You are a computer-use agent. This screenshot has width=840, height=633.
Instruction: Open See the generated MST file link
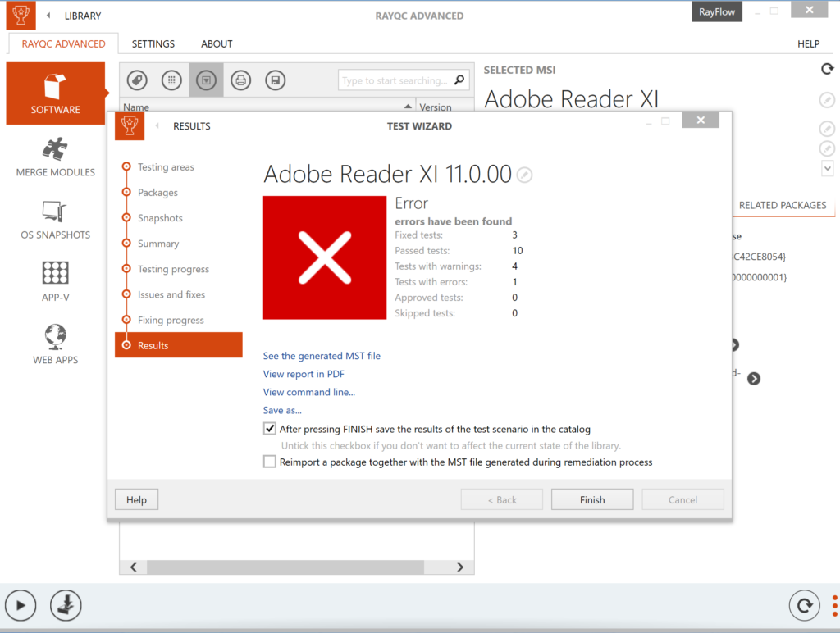tap(322, 356)
